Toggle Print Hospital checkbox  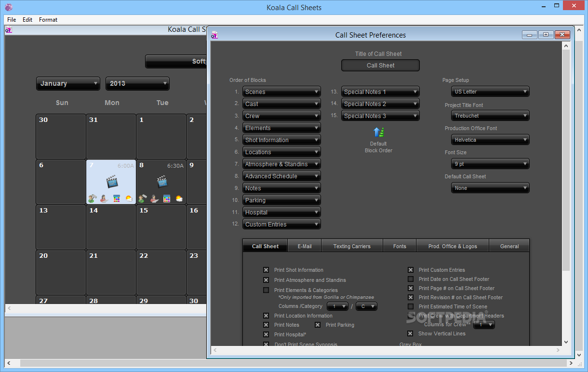266,334
